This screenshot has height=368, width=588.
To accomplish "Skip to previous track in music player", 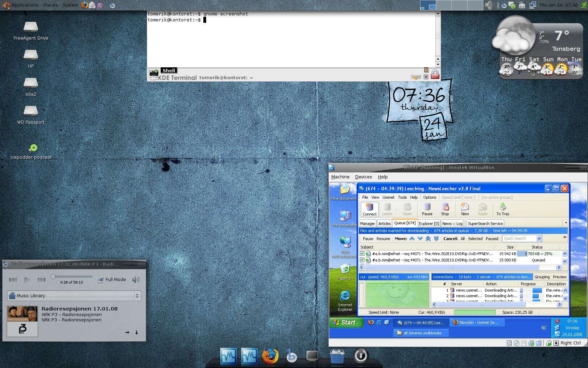I will (x=13, y=280).
